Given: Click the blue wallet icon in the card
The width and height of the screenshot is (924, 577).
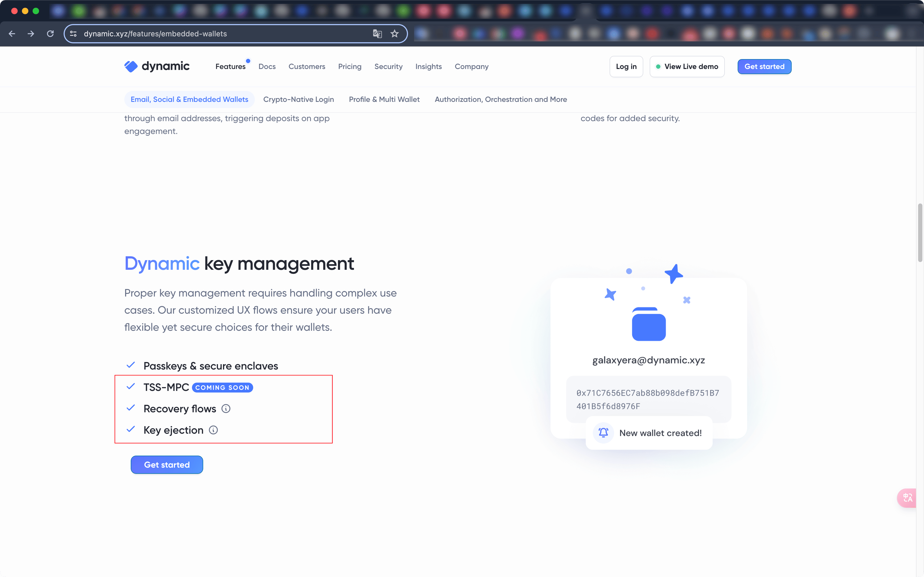Looking at the screenshot, I should point(649,324).
